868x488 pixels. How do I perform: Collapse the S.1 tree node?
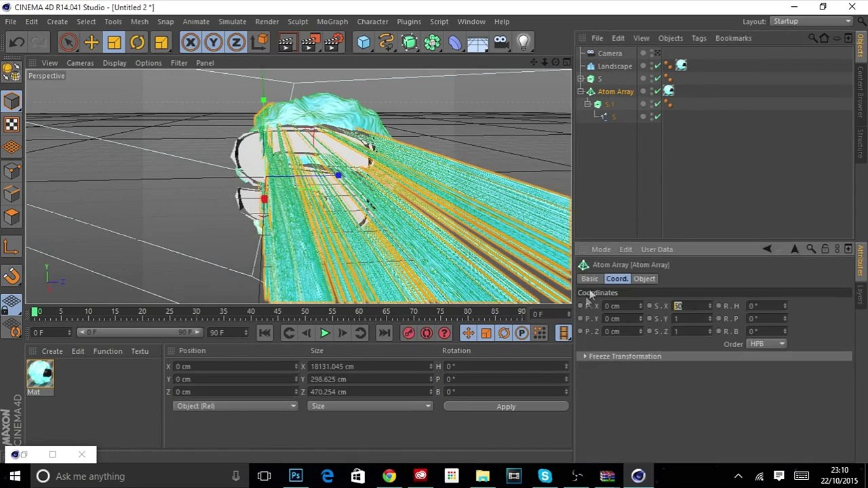[588, 104]
